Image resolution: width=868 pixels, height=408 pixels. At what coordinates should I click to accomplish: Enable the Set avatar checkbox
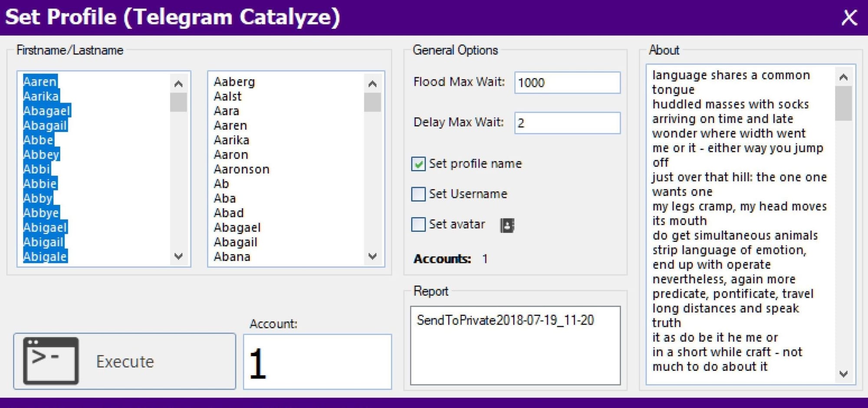418,224
